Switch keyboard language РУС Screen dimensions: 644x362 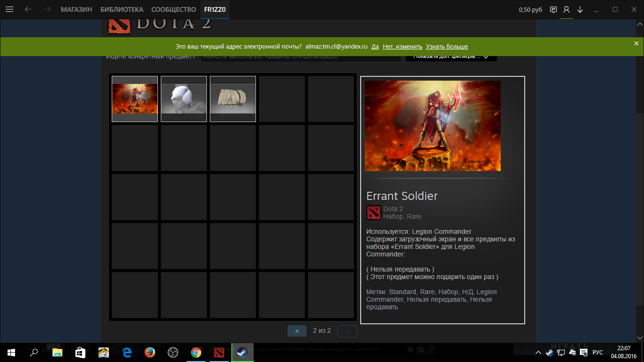(x=598, y=353)
